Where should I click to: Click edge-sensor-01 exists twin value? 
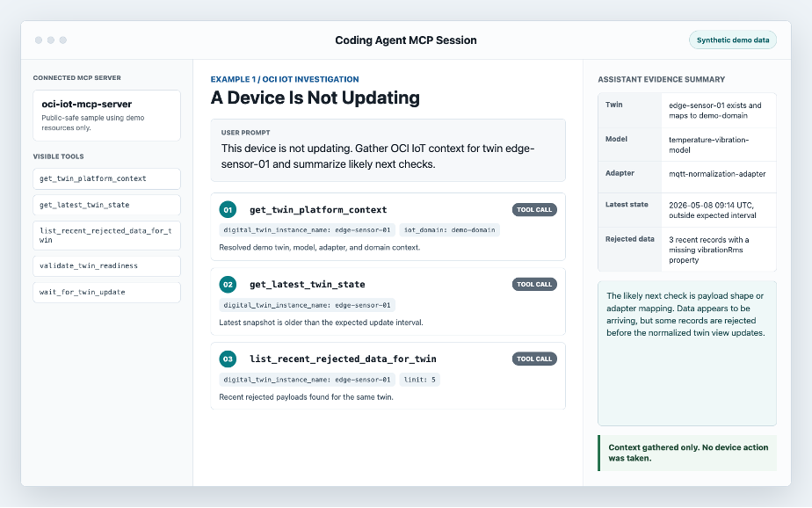714,110
